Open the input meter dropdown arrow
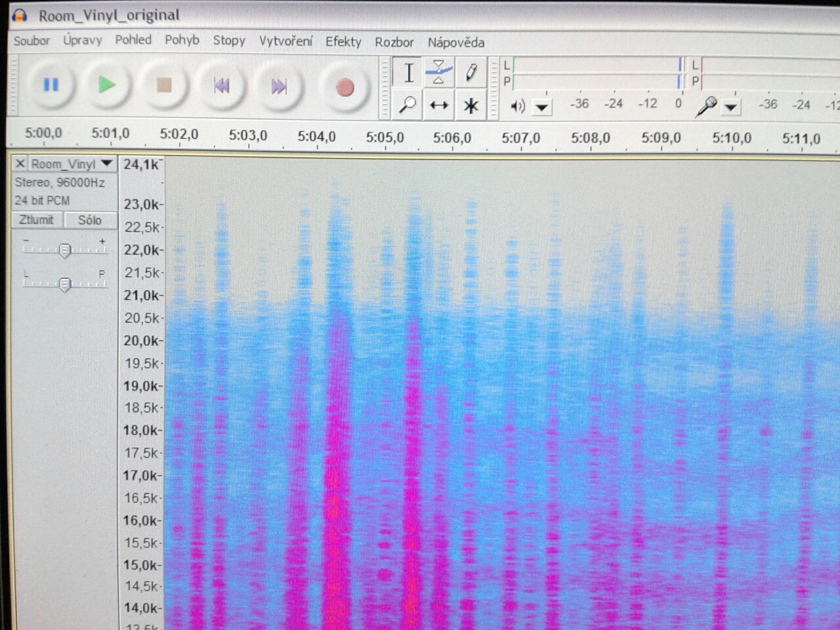Image resolution: width=840 pixels, height=630 pixels. (730, 107)
